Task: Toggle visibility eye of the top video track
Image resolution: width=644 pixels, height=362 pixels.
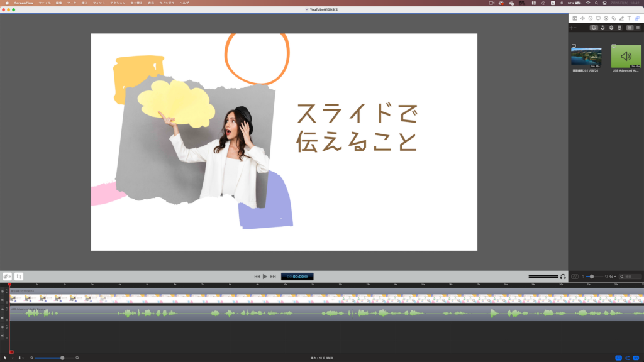Action: [3, 292]
